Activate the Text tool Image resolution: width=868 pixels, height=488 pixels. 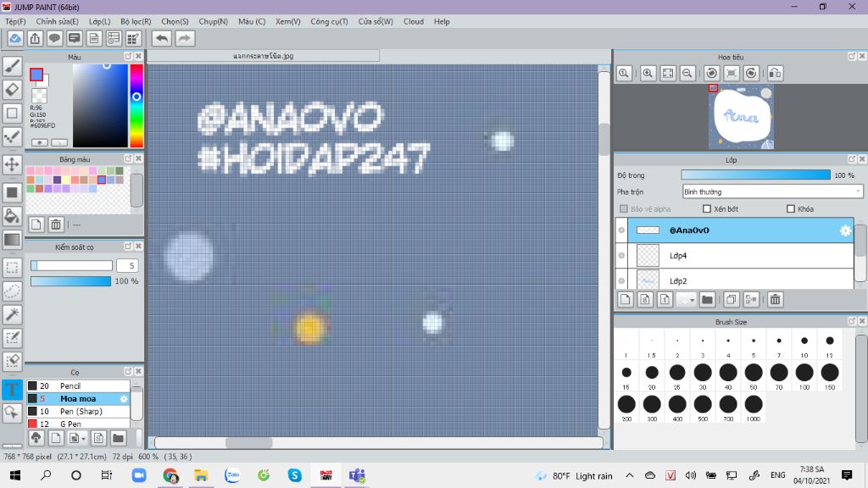coord(12,389)
